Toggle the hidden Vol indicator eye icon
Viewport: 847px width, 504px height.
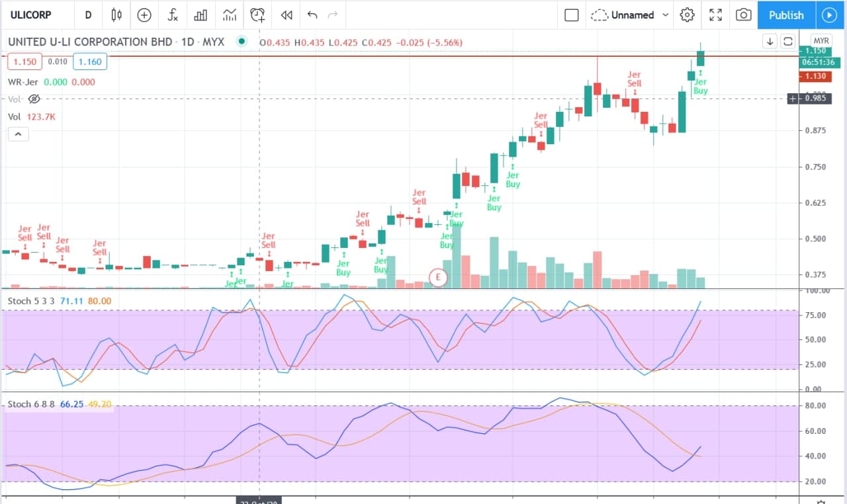click(x=34, y=99)
